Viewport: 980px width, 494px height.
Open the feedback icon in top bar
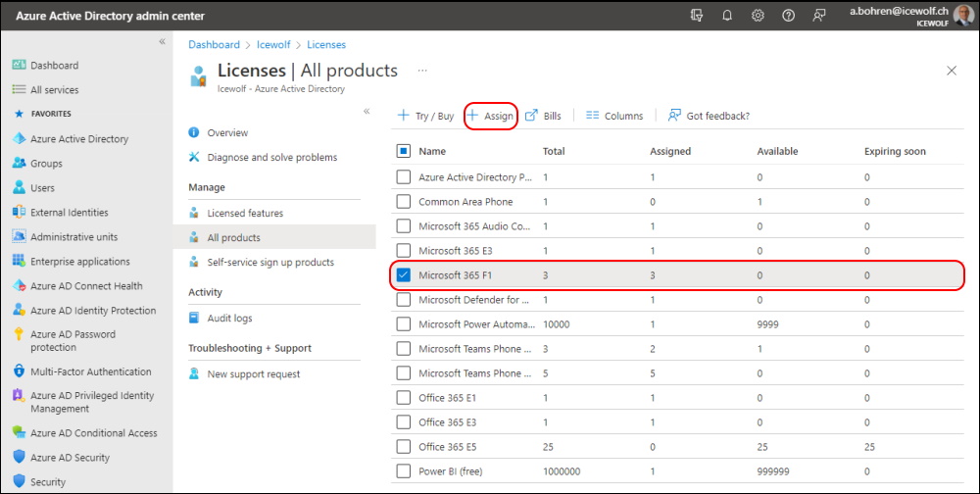click(x=818, y=16)
